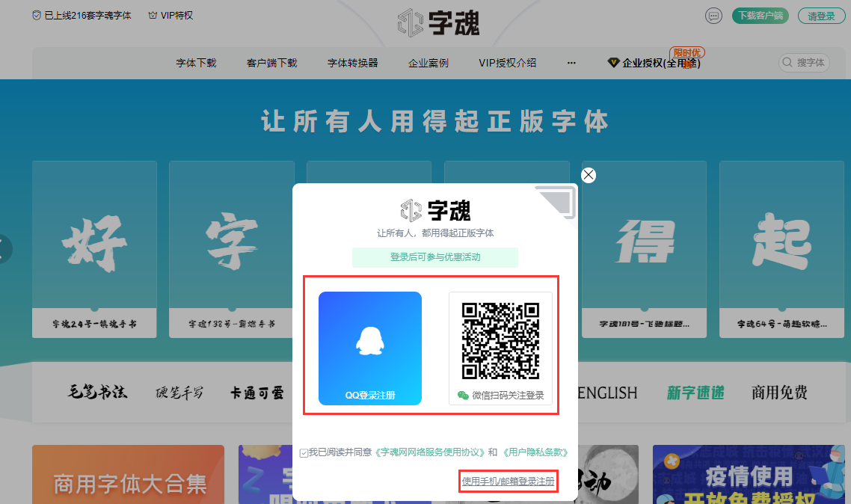This screenshot has height=504, width=851.
Task: Select the 商用免费 category
Action: pos(779,393)
